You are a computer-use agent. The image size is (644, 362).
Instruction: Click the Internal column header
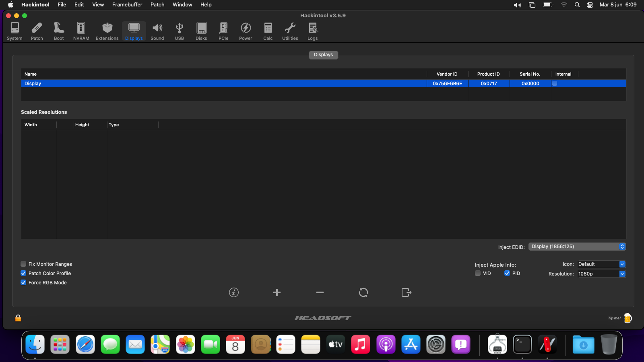565,74
